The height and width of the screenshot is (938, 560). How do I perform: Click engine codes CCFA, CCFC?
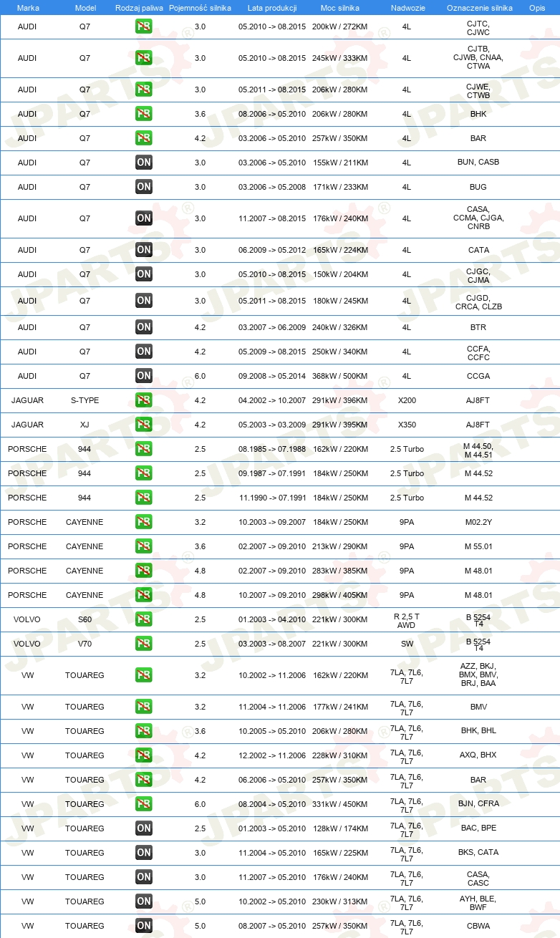coord(478,353)
